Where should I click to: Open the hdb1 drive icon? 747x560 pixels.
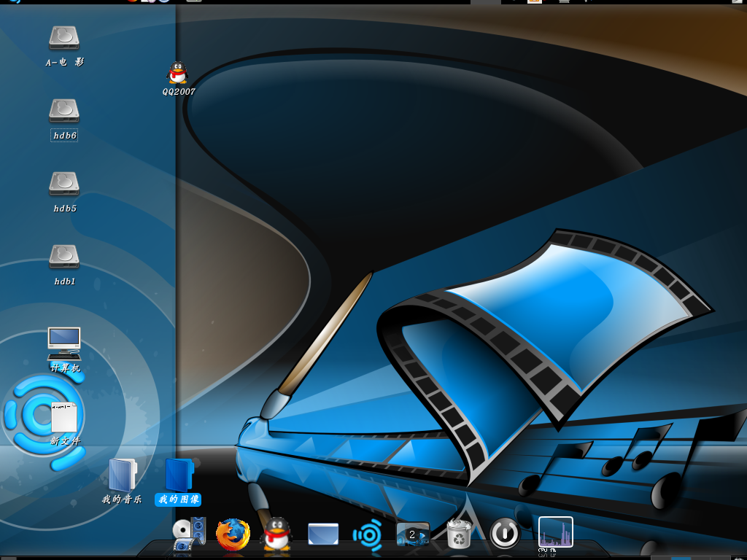click(64, 257)
